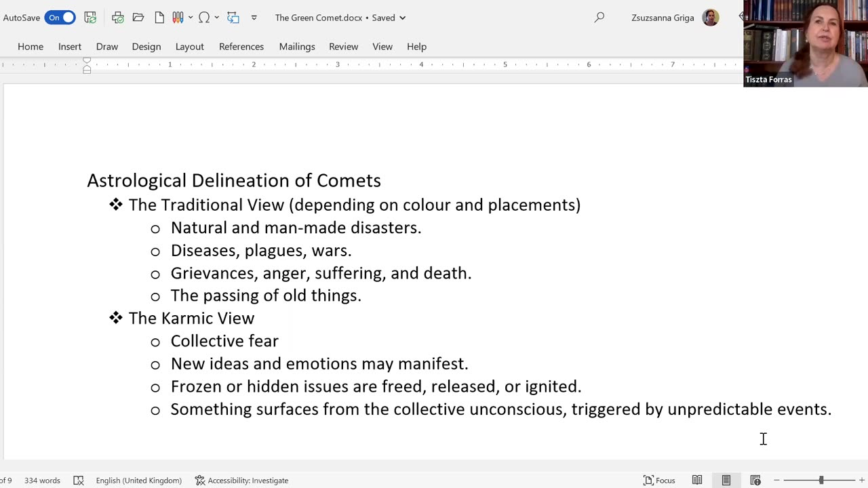Click the zoom in plus button
The image size is (868, 488).
coord(862,481)
